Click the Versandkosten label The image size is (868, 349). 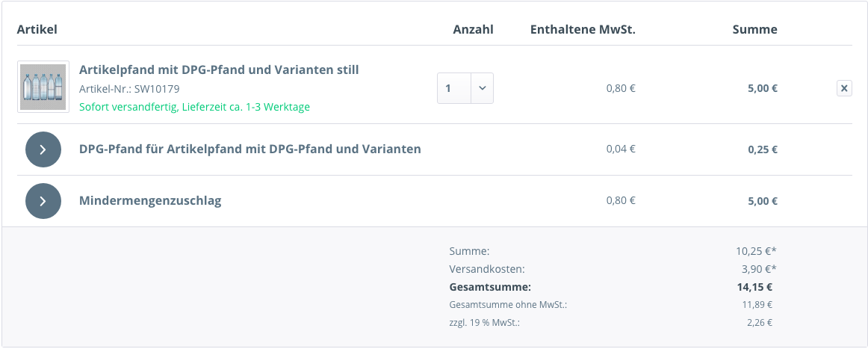click(487, 268)
